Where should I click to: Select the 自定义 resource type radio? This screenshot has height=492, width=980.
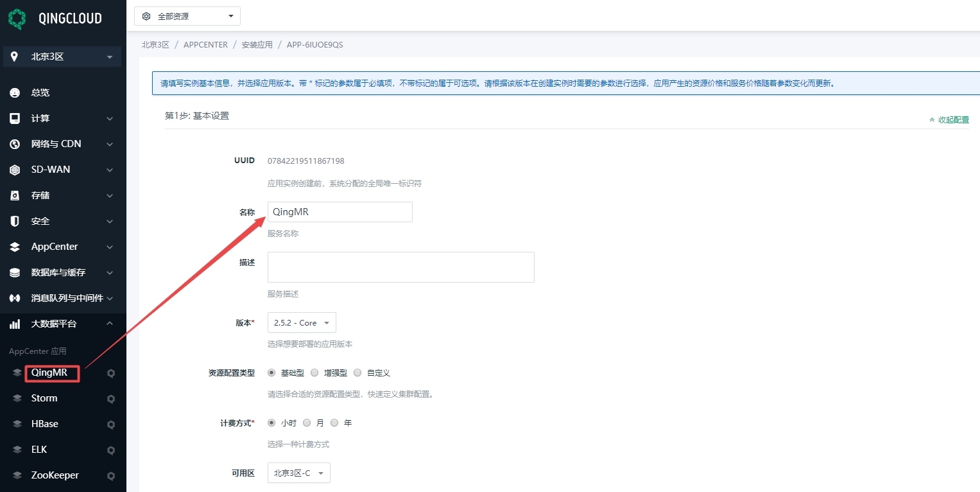[357, 373]
